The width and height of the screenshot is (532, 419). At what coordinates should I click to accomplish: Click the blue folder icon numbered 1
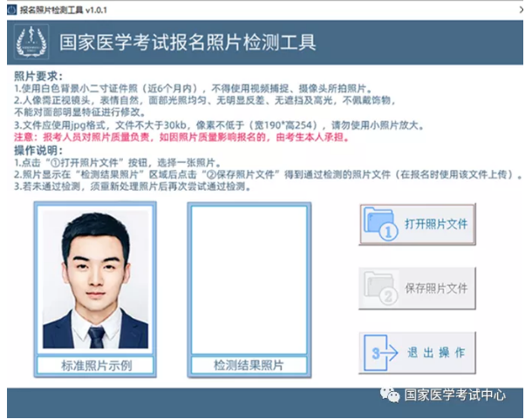coord(380,224)
